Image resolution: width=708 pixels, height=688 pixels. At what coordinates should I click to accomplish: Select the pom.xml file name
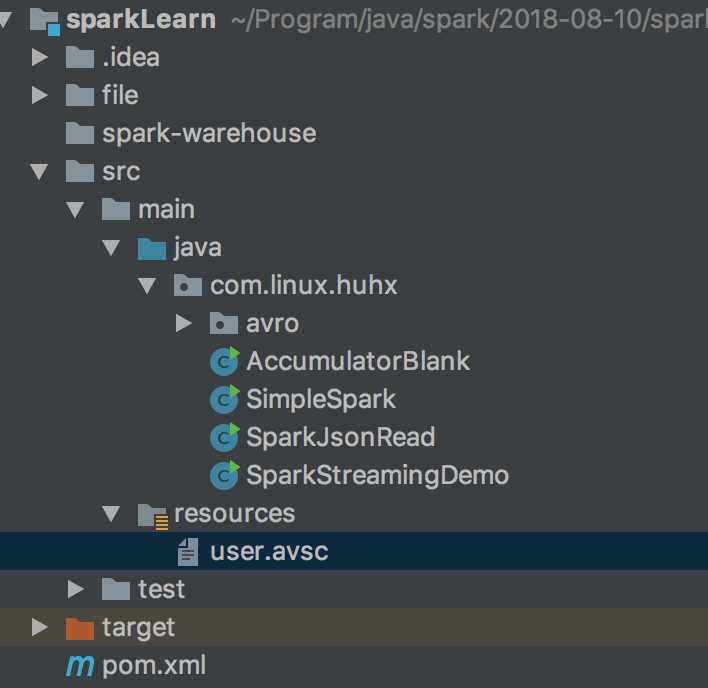click(x=154, y=665)
